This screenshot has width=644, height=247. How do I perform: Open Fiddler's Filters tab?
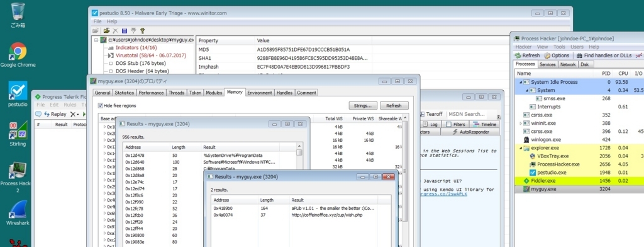point(456,124)
